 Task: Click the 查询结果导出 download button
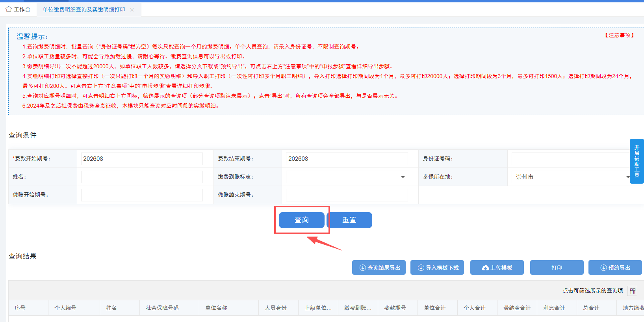coord(379,268)
